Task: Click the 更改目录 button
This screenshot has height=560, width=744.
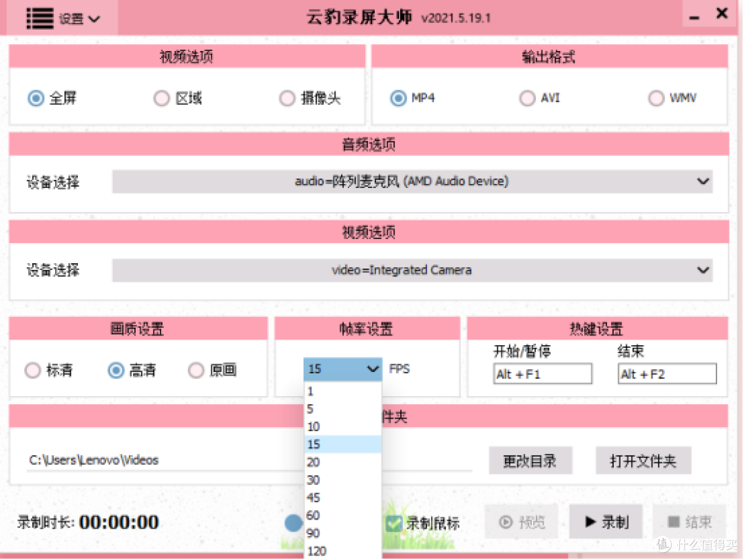Action: pyautogui.click(x=530, y=460)
